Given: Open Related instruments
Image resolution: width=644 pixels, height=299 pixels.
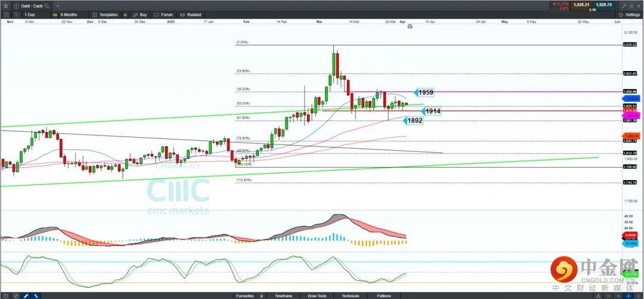Looking at the screenshot, I should [191, 15].
